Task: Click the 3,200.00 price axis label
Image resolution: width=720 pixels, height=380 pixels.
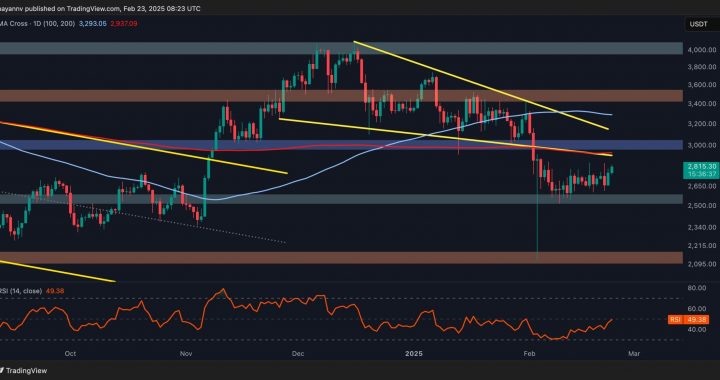Action: click(x=703, y=124)
